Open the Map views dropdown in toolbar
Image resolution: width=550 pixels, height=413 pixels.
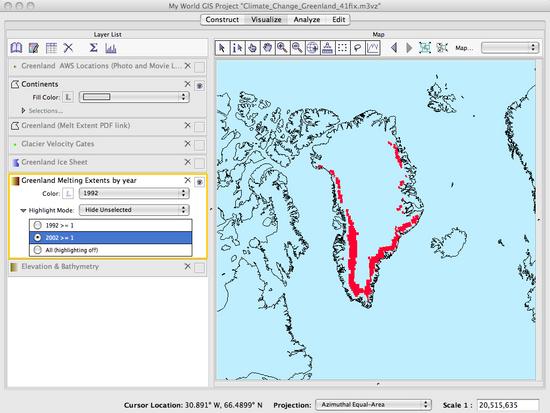510,48
